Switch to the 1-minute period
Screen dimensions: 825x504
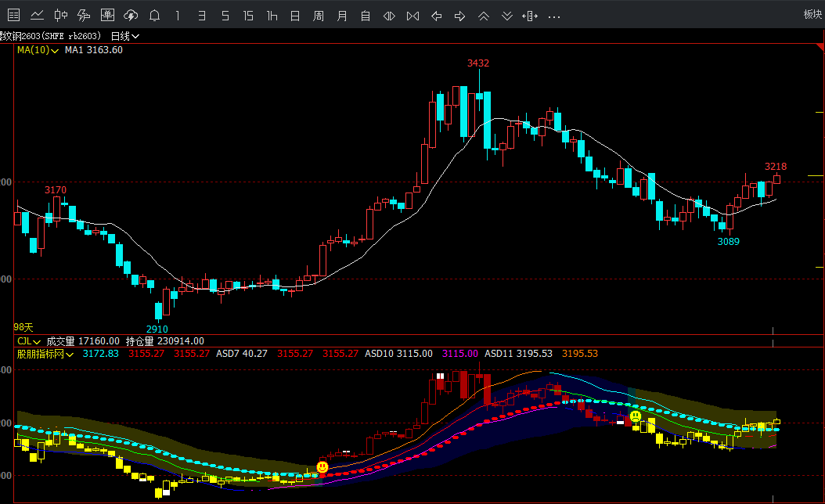(x=178, y=16)
